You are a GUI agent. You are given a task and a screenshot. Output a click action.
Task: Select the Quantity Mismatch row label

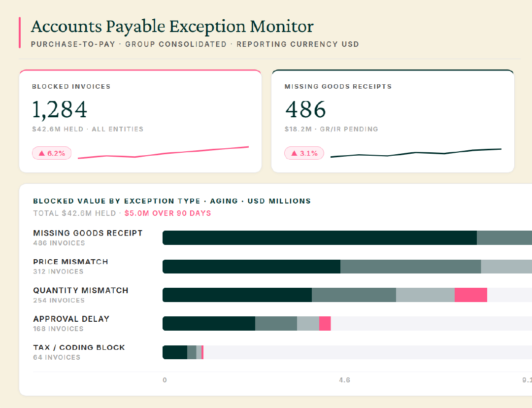click(x=81, y=291)
